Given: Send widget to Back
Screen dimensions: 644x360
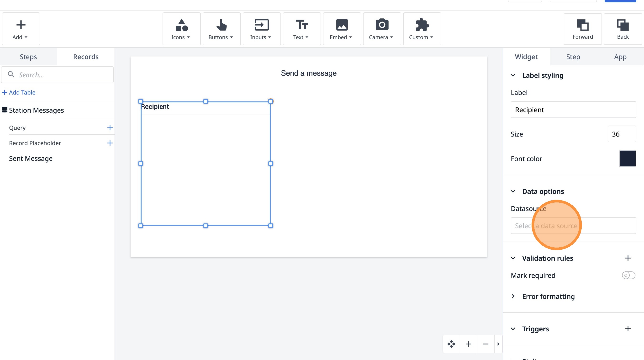Looking at the screenshot, I should 623,29.
